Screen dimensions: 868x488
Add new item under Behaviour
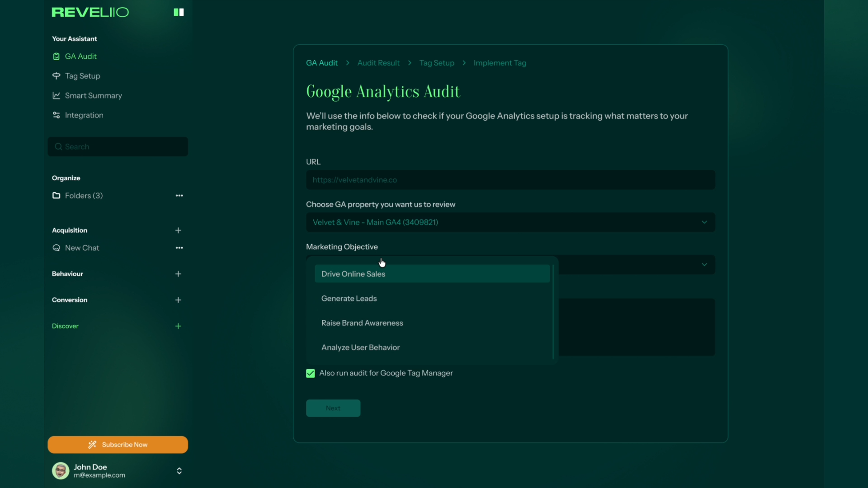pos(178,274)
